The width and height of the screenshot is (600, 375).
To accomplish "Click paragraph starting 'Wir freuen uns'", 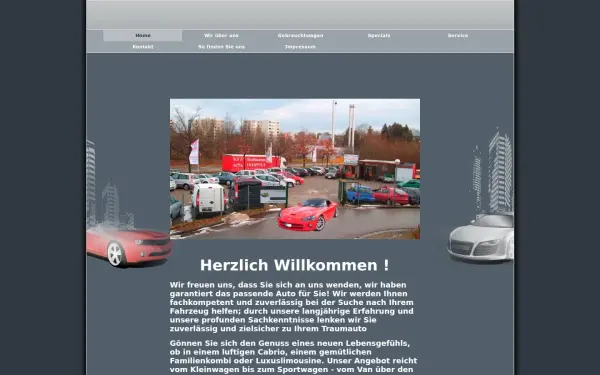I will click(293, 307).
